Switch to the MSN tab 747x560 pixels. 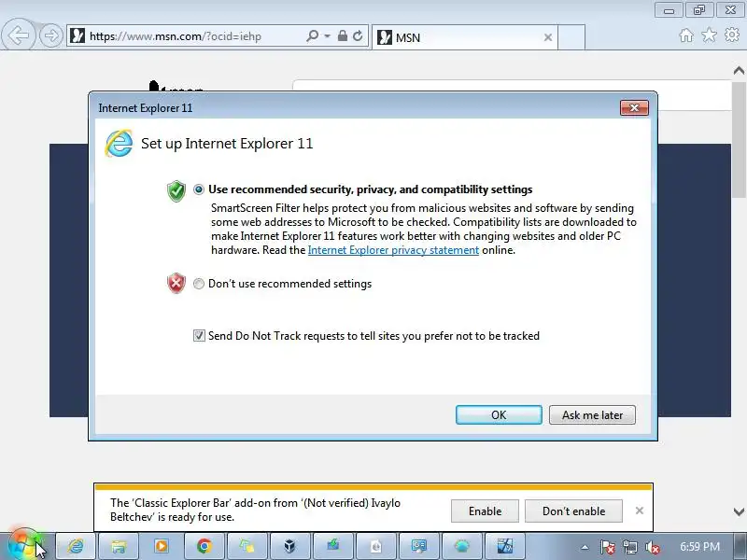click(464, 37)
